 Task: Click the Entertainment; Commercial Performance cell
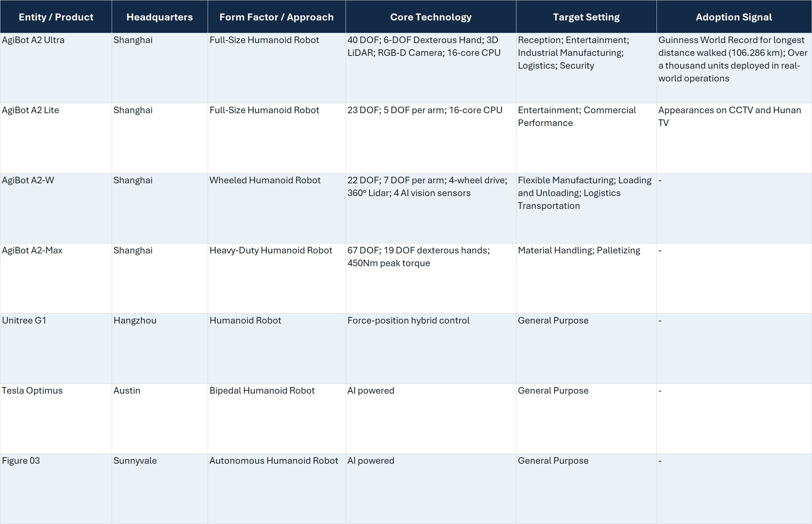(586, 138)
